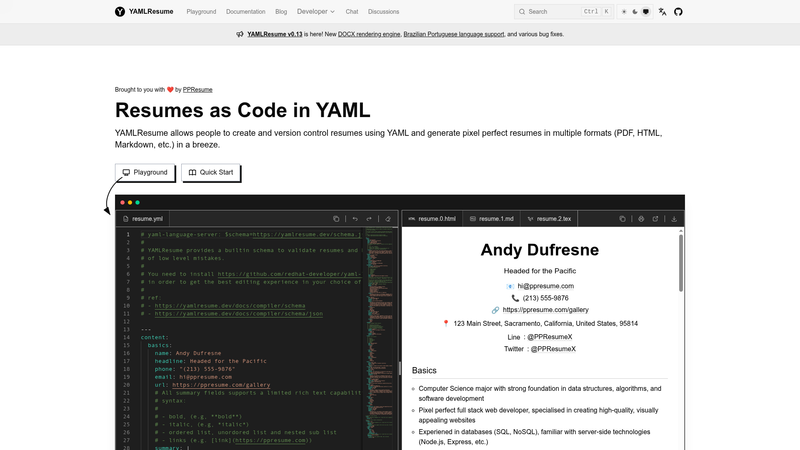This screenshot has width=800, height=450.
Task: Click the 'Andy Dufresne' preview heading
Action: 540,249
